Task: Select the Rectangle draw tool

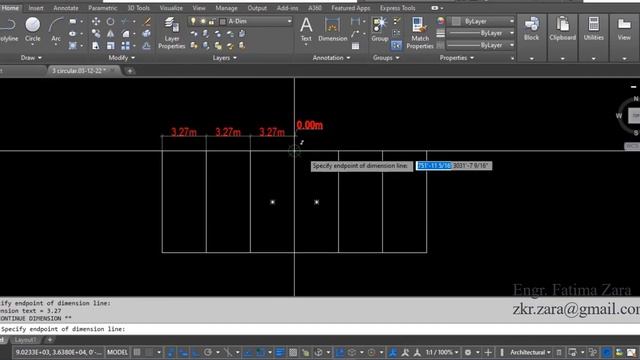Action: click(73, 21)
